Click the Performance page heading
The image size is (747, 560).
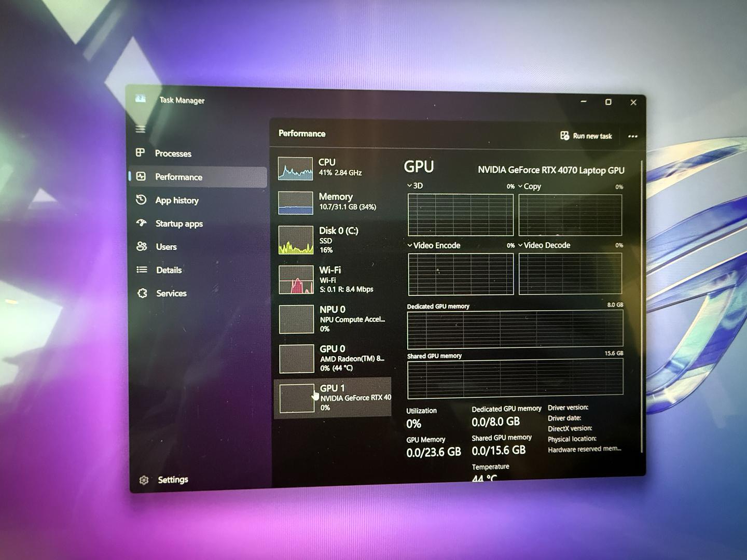(302, 133)
